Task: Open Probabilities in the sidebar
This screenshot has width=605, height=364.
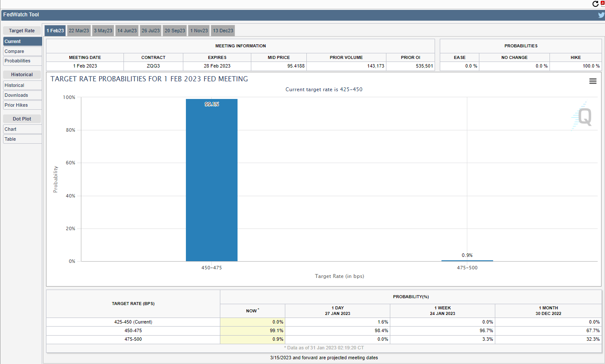Action: tap(22, 61)
